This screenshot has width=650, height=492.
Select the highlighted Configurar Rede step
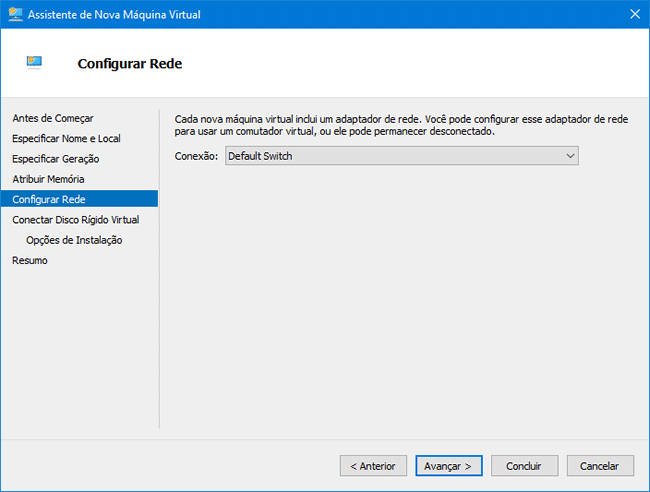coord(48,200)
